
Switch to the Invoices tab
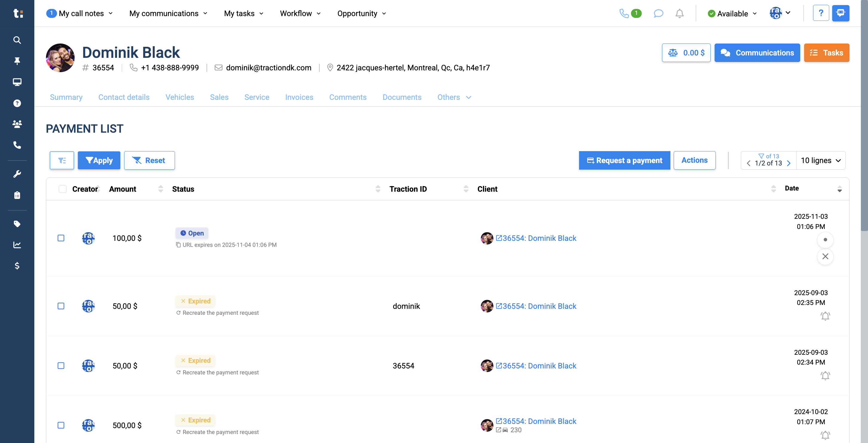(299, 97)
